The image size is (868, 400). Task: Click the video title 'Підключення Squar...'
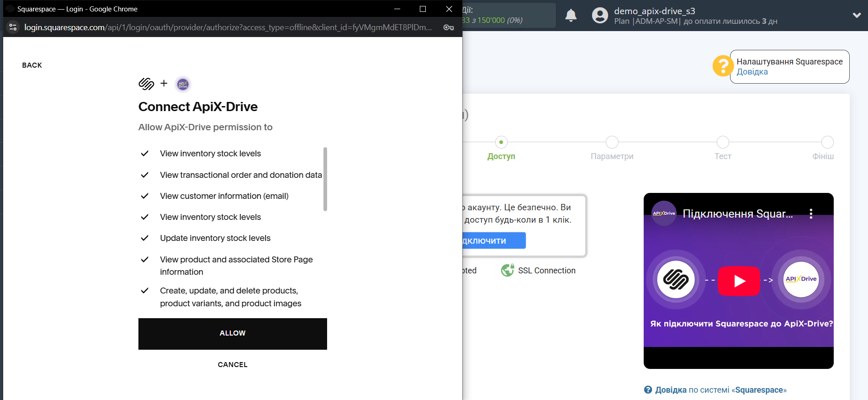738,214
